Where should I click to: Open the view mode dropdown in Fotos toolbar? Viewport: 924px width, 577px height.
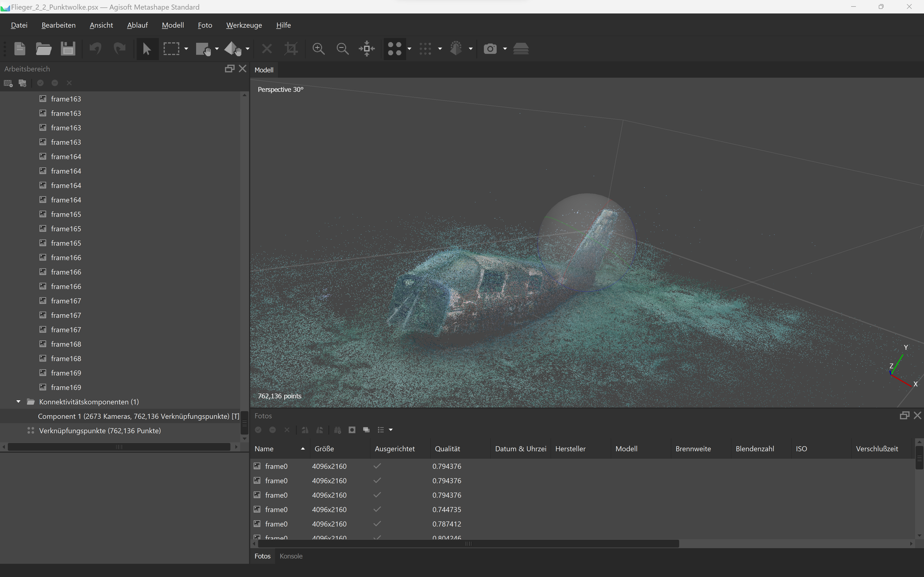[x=391, y=430]
